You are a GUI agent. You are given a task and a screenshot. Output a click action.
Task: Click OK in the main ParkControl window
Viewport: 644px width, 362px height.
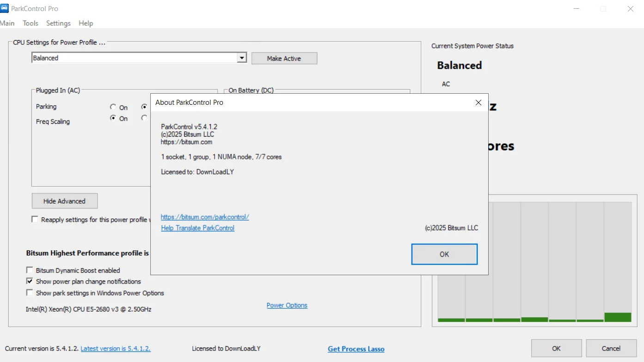[x=557, y=348]
